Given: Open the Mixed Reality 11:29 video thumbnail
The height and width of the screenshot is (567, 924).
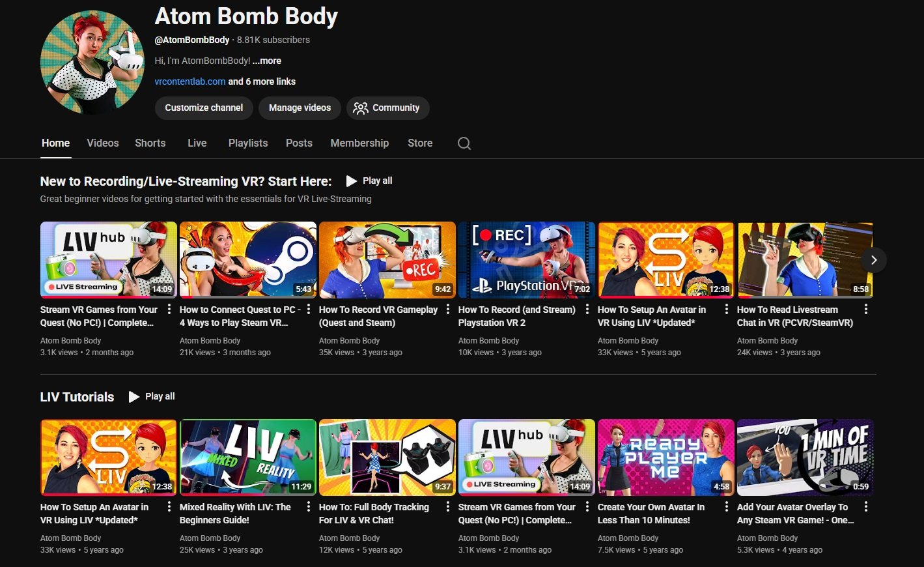Looking at the screenshot, I should coord(248,458).
